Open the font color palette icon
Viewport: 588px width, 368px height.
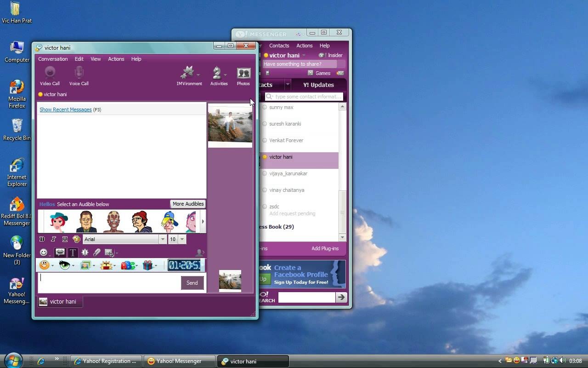tap(76, 239)
